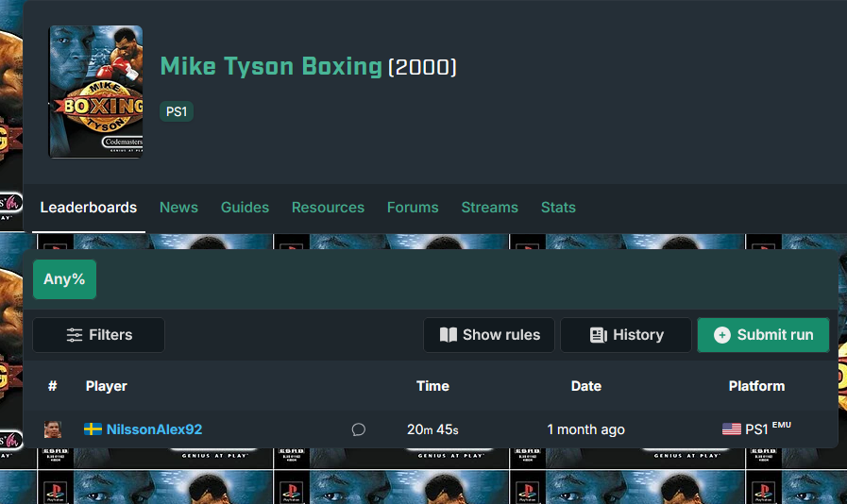Open the Stats tab
This screenshot has height=504, width=847.
coord(558,208)
